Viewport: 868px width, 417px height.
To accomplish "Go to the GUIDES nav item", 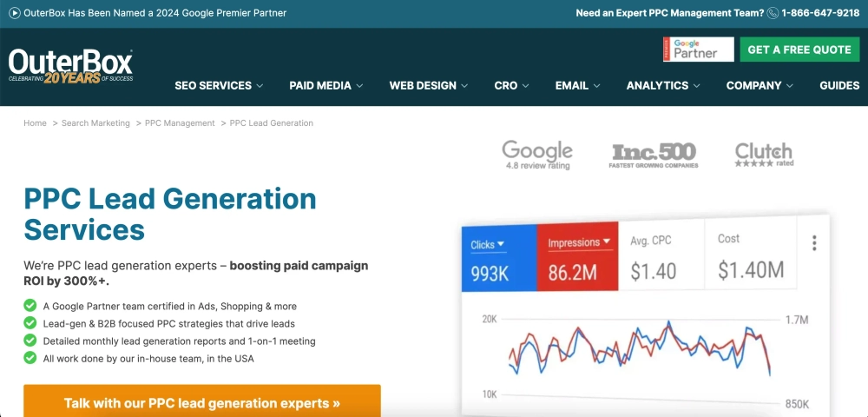I will click(x=839, y=85).
